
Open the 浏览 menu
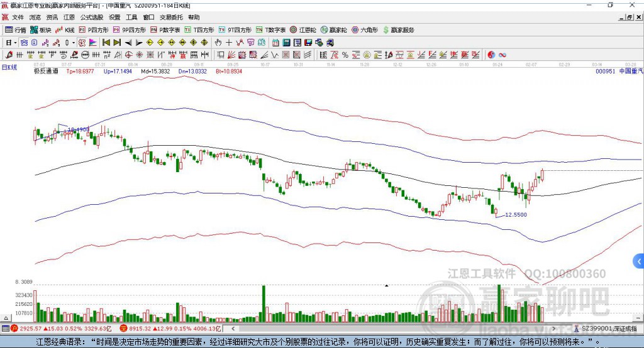coord(35,17)
